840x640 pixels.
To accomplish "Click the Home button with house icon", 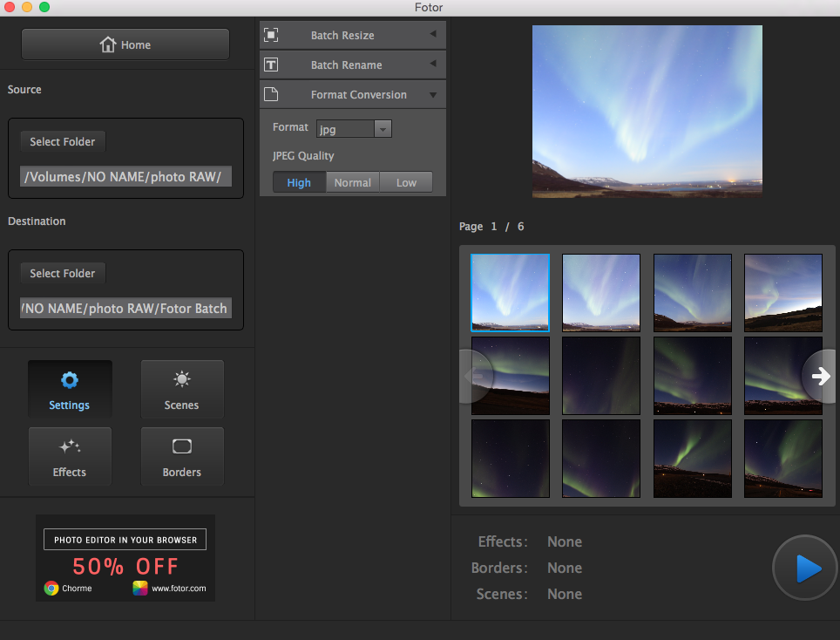I will tap(125, 44).
